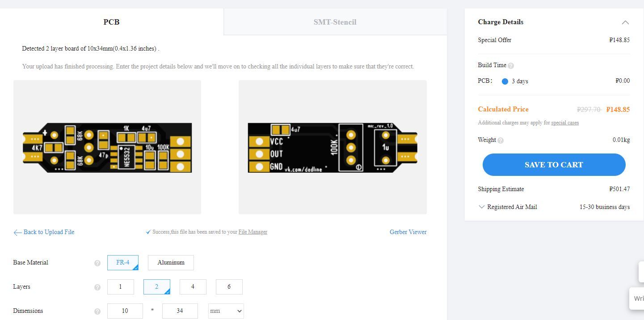The image size is (644, 320).
Task: Open the mm units dropdown
Action: click(226, 311)
